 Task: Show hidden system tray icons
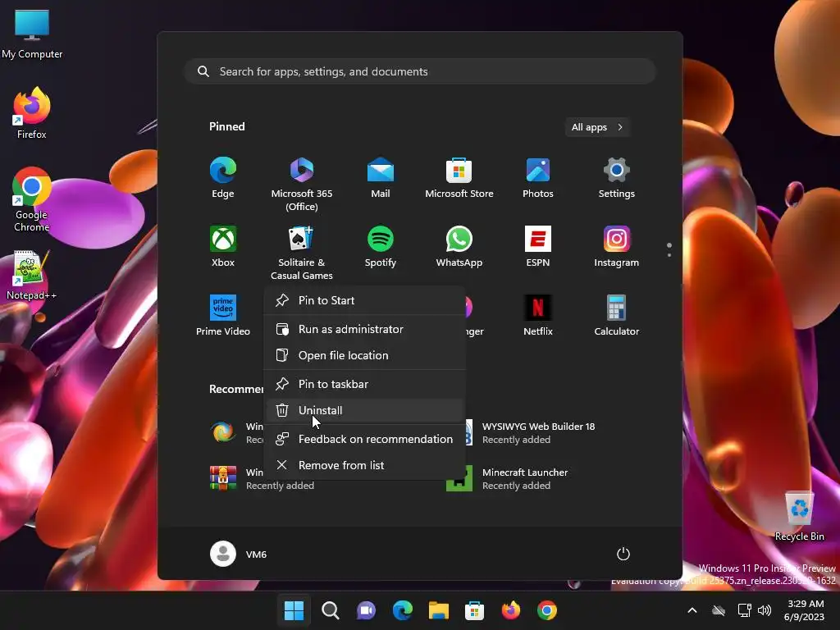click(692, 610)
